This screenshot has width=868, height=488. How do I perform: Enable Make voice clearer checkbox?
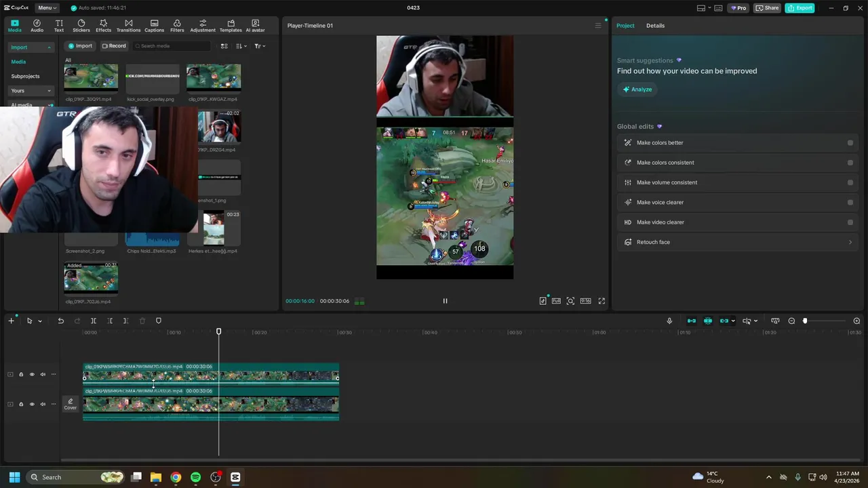850,202
